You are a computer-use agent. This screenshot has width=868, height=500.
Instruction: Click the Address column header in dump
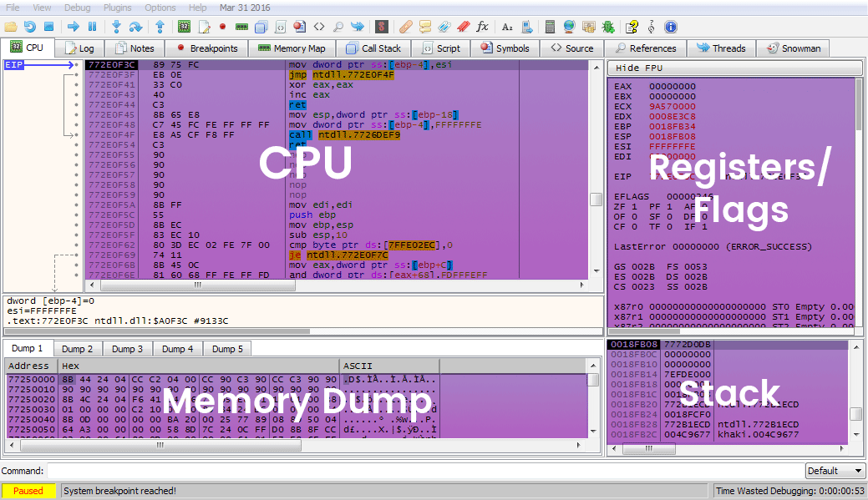(30, 366)
